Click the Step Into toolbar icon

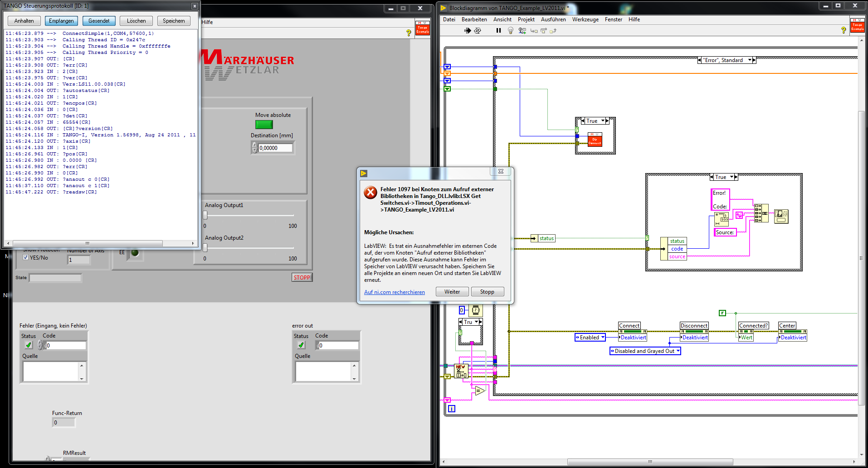pos(534,30)
